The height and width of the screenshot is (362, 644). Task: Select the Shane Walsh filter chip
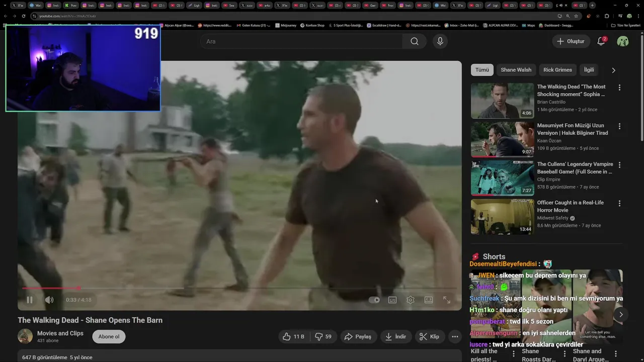516,70
